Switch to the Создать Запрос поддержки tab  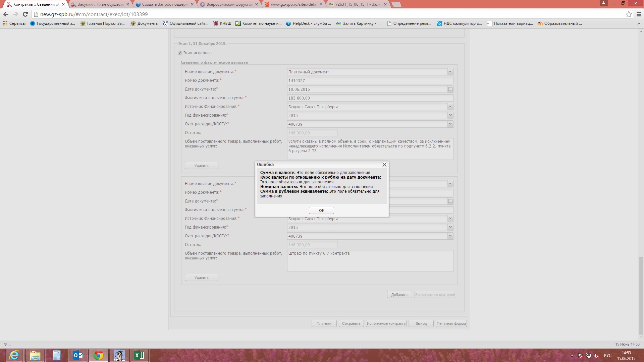pos(164,4)
